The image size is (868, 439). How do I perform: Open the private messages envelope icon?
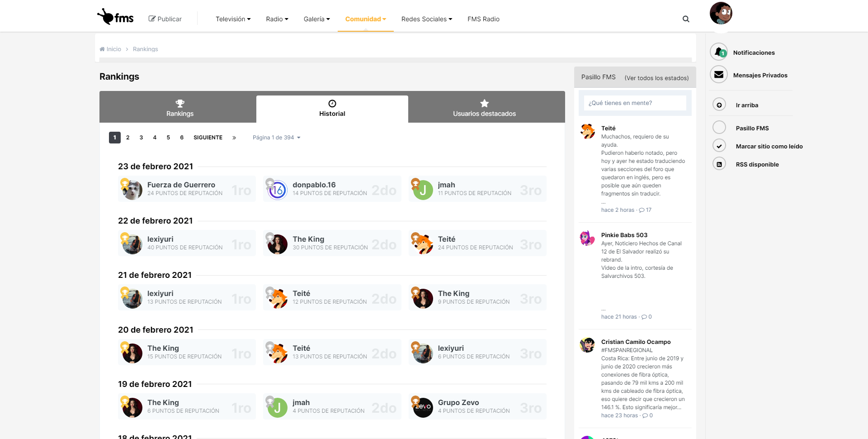click(718, 75)
